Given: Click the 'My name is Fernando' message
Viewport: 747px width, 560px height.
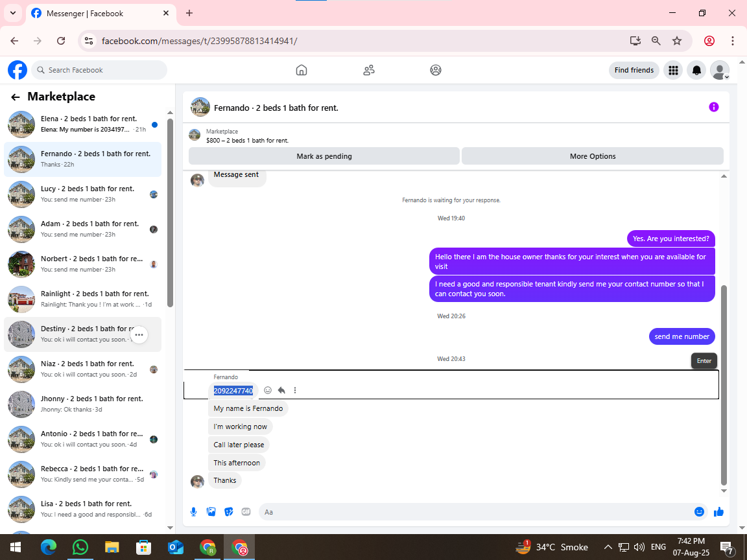Looking at the screenshot, I should point(248,408).
